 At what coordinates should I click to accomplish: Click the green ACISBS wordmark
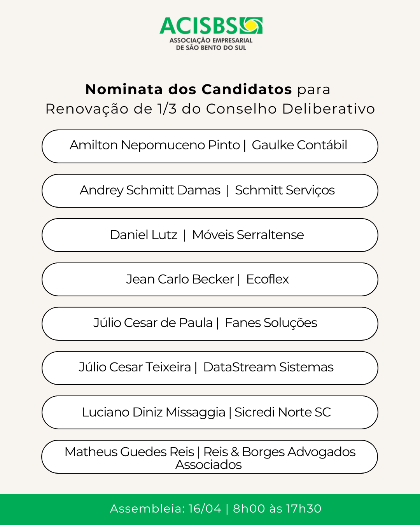[198, 26]
